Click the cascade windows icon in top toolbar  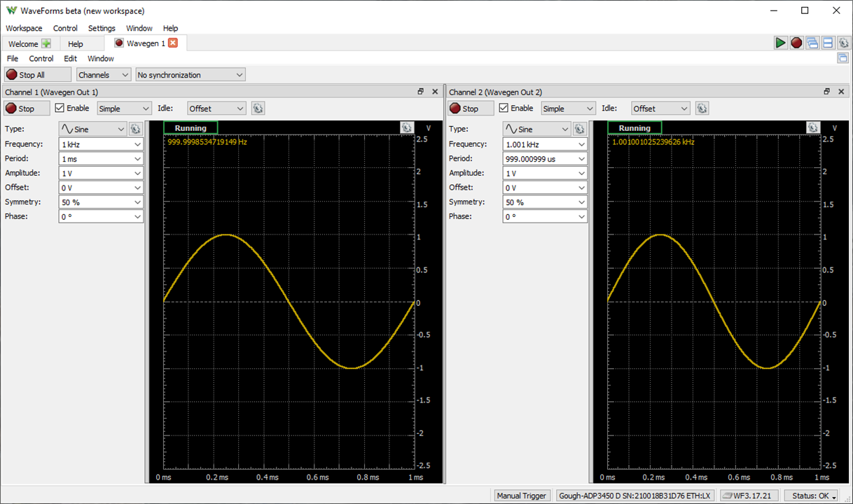click(812, 43)
